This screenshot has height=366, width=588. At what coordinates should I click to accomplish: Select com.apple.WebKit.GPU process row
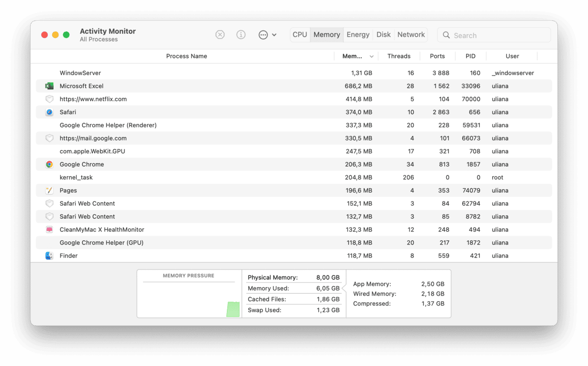[x=294, y=152]
